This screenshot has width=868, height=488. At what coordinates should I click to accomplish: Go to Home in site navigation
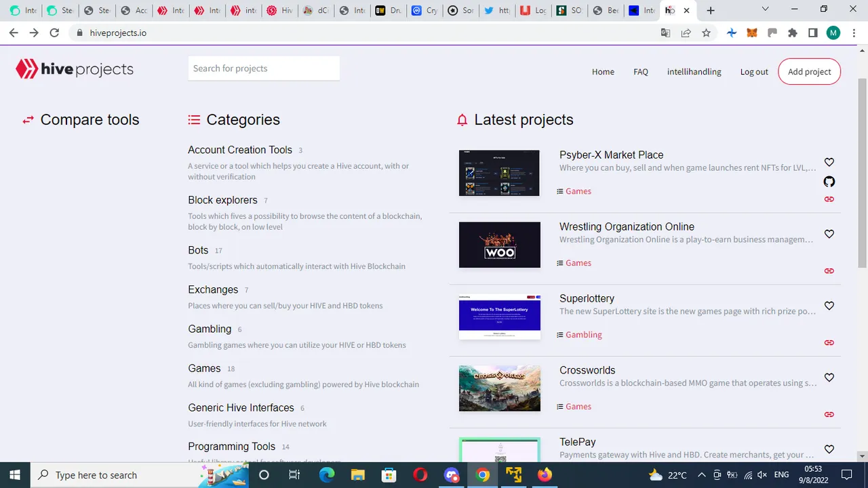(x=603, y=71)
